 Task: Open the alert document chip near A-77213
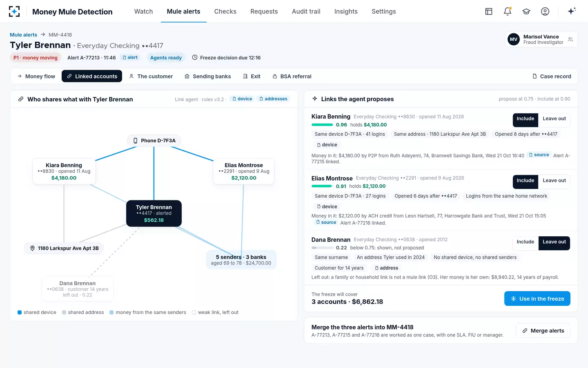pyautogui.click(x=130, y=58)
